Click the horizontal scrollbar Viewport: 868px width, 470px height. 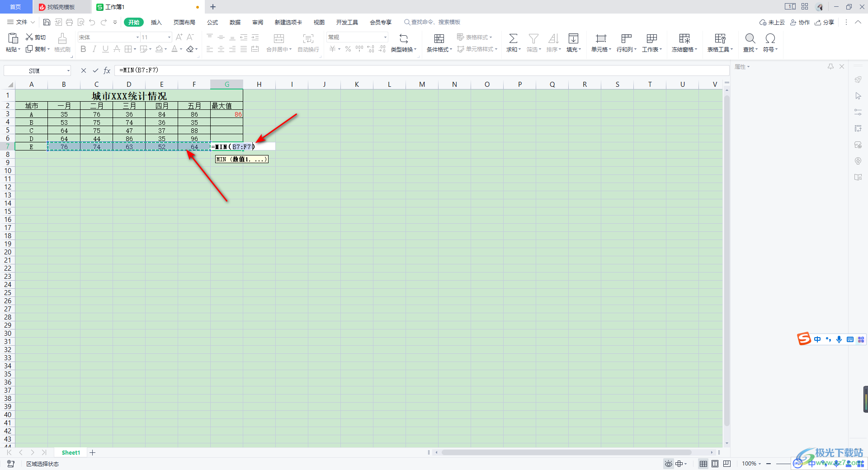coord(566,452)
